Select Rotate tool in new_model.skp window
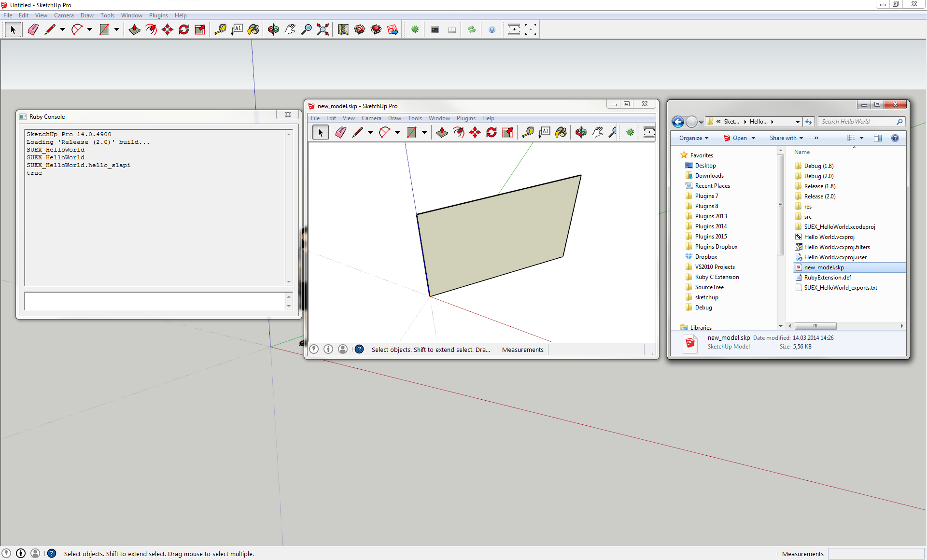927x560 pixels. click(492, 132)
